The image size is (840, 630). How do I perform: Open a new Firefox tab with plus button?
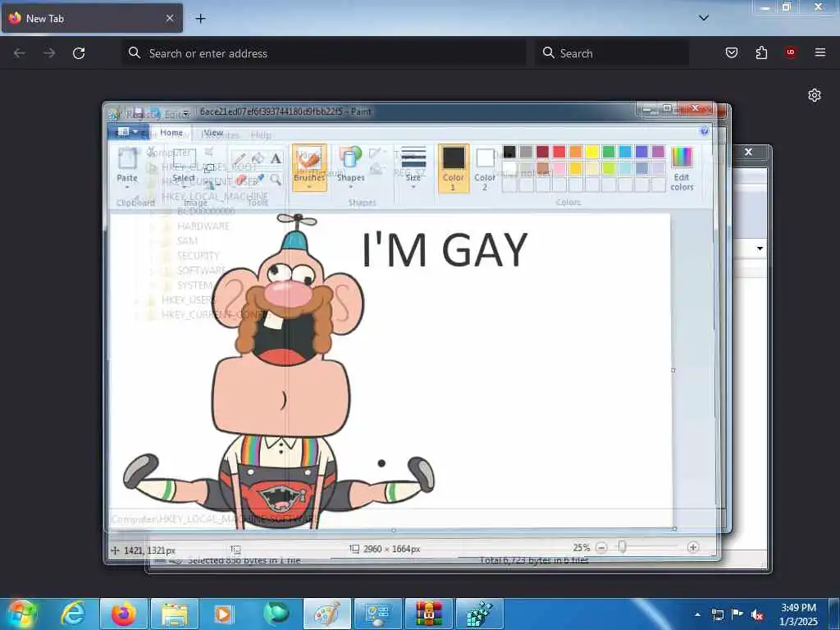[200, 19]
